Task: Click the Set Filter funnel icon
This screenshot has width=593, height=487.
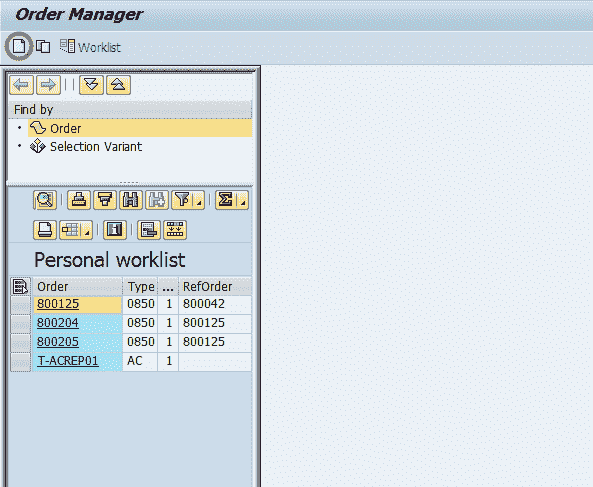Action: pyautogui.click(x=183, y=200)
